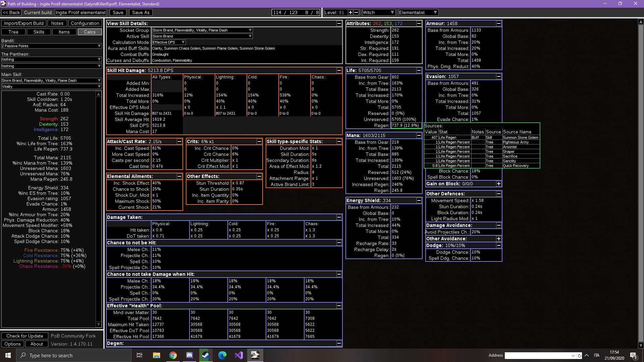The image size is (644, 362).
Task: Click the Back button
Action: 11,12
